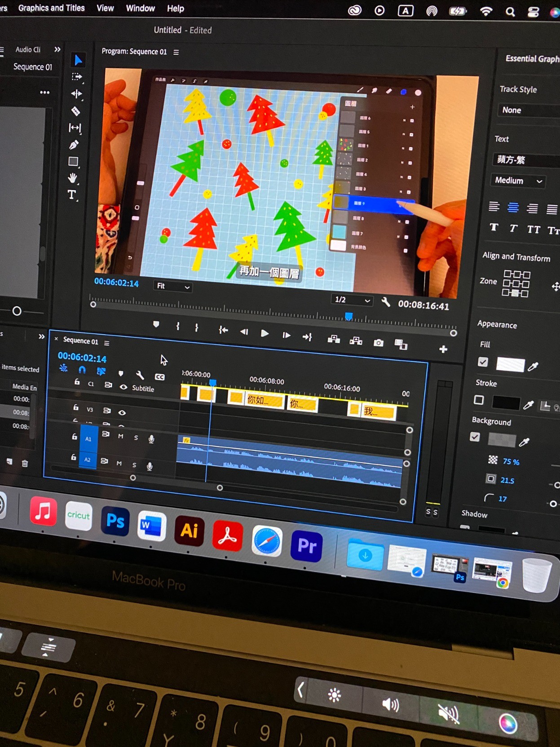The image size is (560, 747).
Task: Toggle the Fill checkbox
Action: [483, 362]
